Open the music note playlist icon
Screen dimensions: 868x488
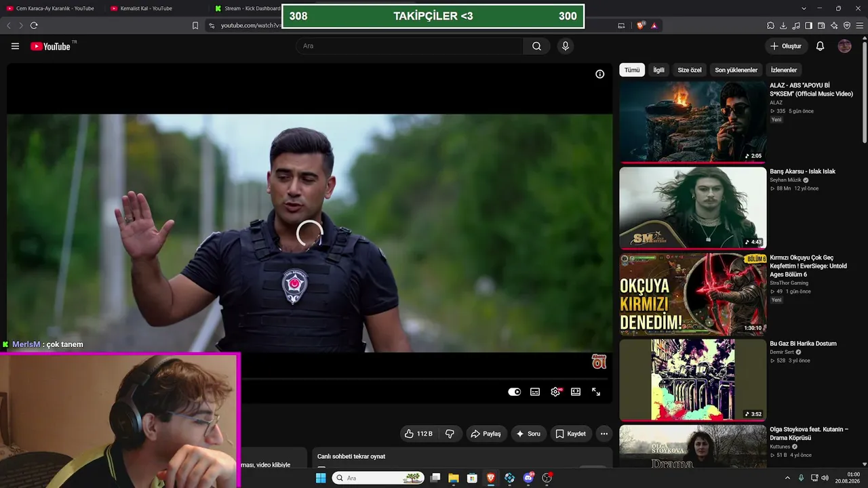[x=796, y=26]
